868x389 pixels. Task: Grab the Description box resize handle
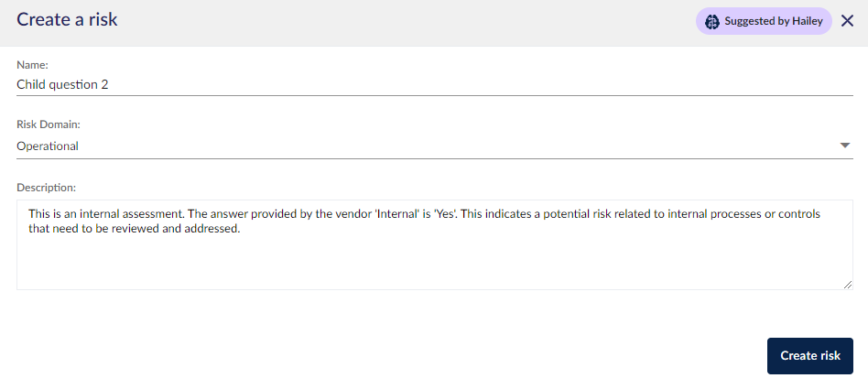click(x=848, y=285)
